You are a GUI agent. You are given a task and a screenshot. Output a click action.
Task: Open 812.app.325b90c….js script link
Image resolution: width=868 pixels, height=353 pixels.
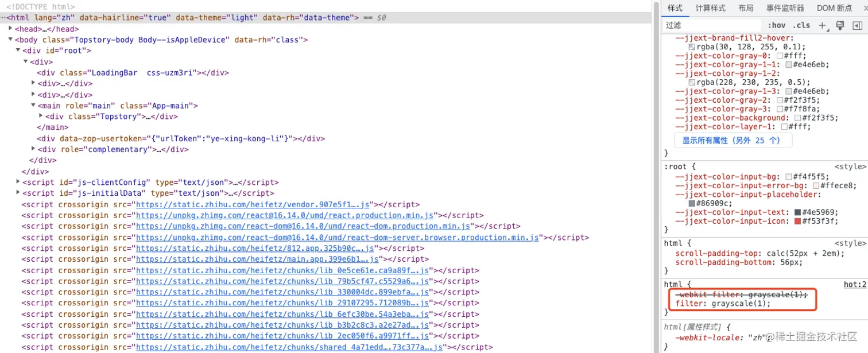[255, 249]
